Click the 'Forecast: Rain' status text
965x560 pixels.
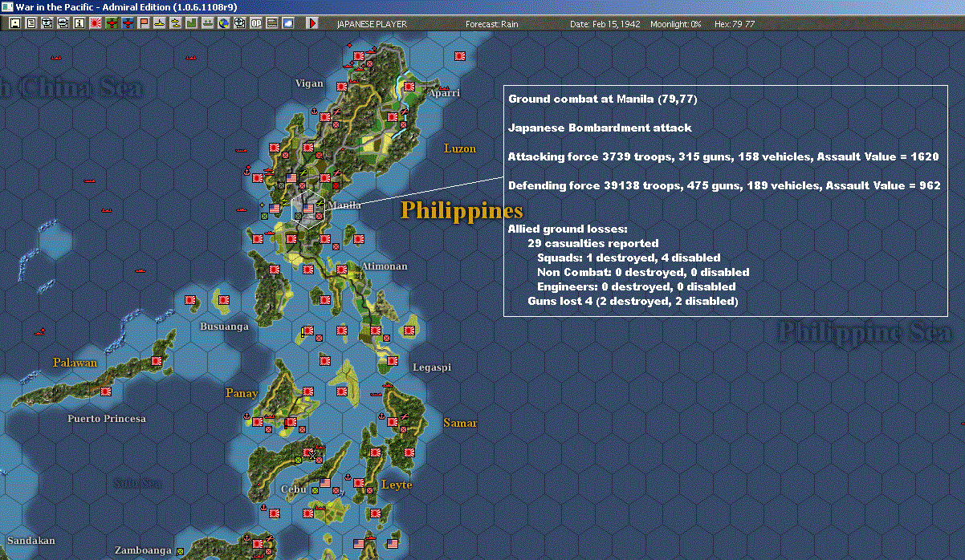492,24
